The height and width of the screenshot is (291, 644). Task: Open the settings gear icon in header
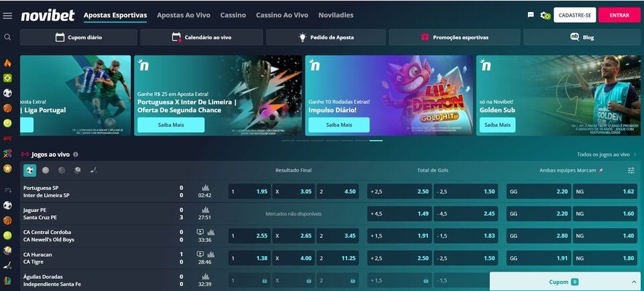coord(545,15)
